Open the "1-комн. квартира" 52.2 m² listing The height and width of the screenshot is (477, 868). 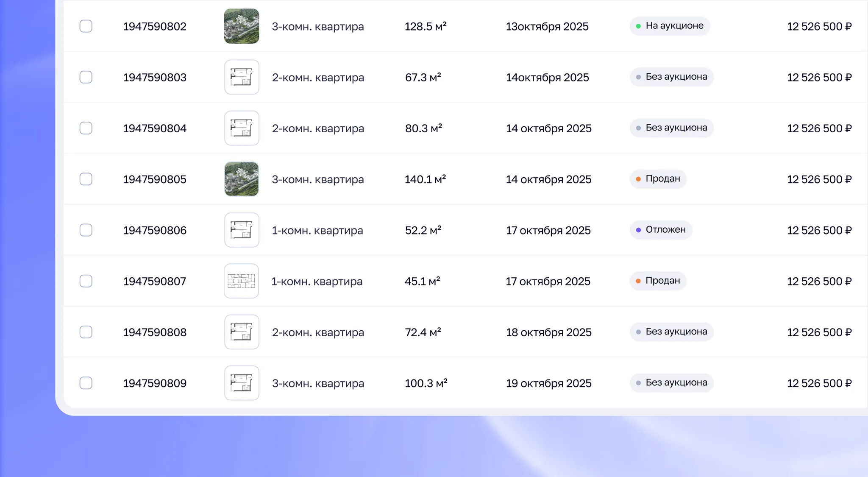tap(317, 231)
